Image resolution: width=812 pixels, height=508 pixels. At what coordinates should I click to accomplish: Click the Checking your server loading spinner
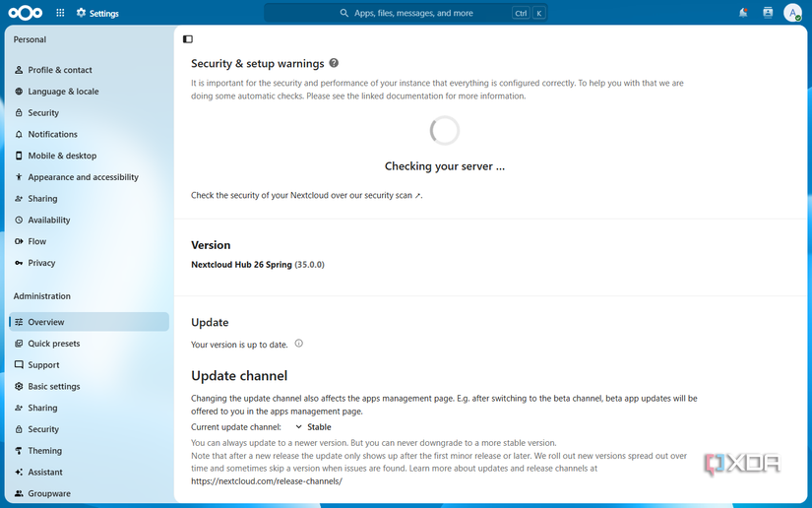tap(444, 130)
